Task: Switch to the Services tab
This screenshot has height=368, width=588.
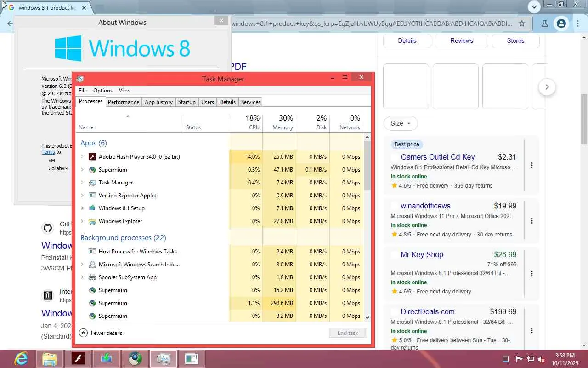Action: tap(251, 102)
